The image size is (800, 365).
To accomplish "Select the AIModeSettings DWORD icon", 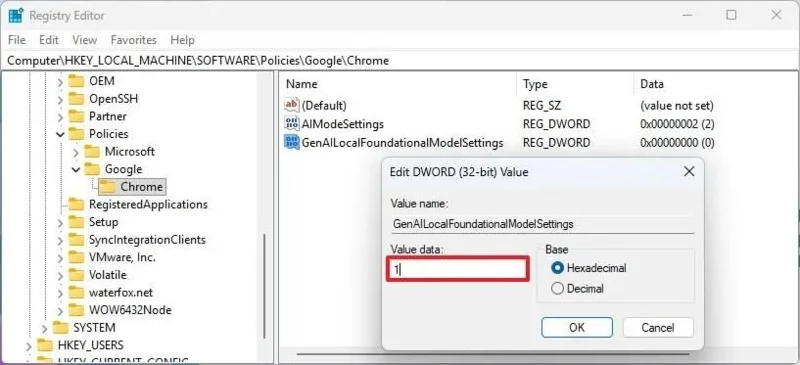I will [292, 124].
